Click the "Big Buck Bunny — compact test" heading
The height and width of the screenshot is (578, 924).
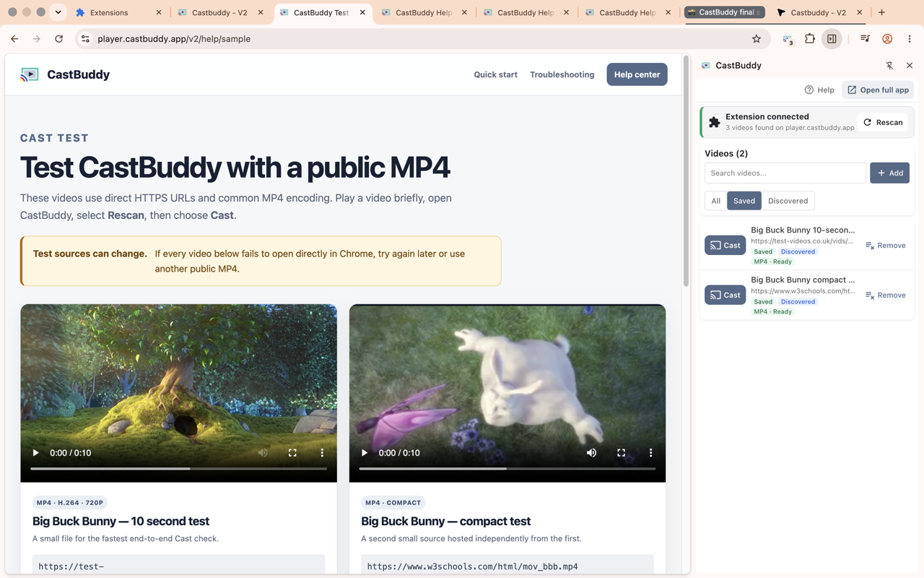click(x=445, y=521)
